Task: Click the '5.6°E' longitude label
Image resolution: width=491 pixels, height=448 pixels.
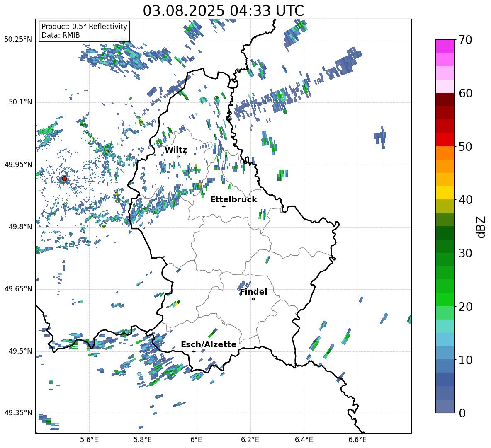Action: pos(89,440)
